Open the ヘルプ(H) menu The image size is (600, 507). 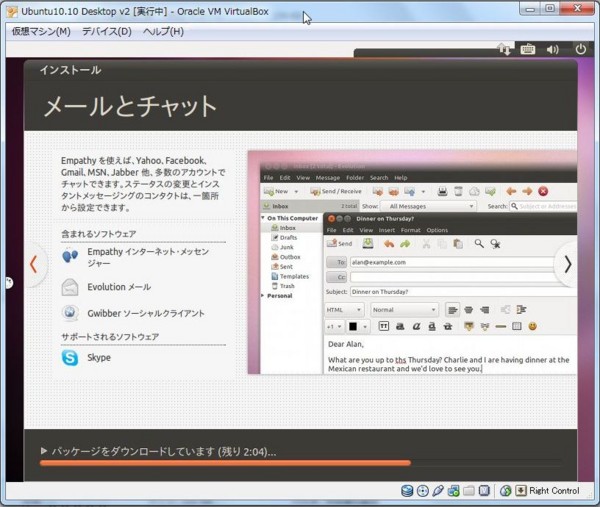coord(163,31)
